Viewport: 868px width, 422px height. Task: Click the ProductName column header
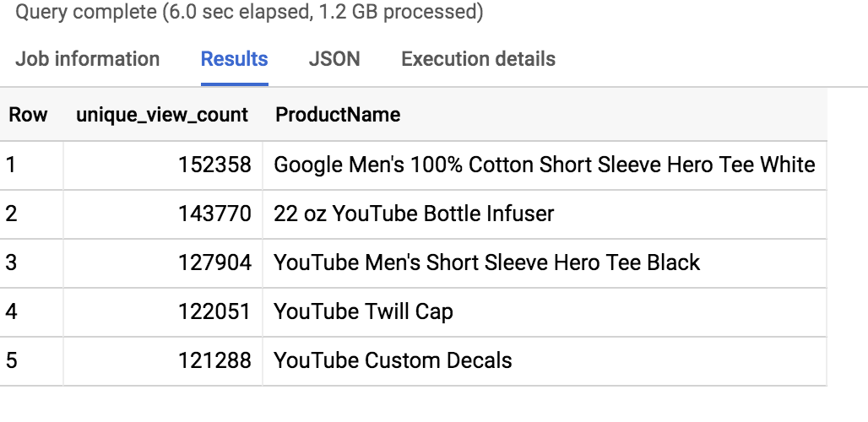pyautogui.click(x=338, y=115)
